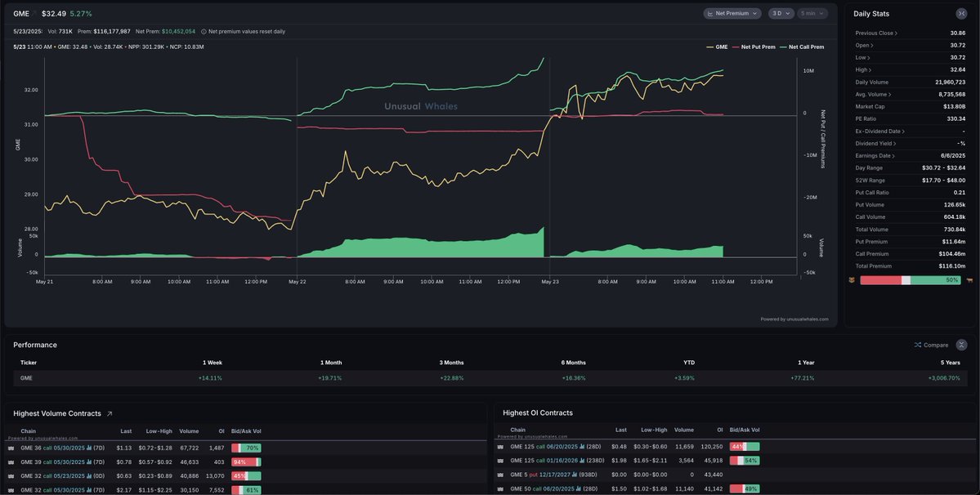Open the 3 D time range dropdown
The image size is (980, 495).
point(781,13)
